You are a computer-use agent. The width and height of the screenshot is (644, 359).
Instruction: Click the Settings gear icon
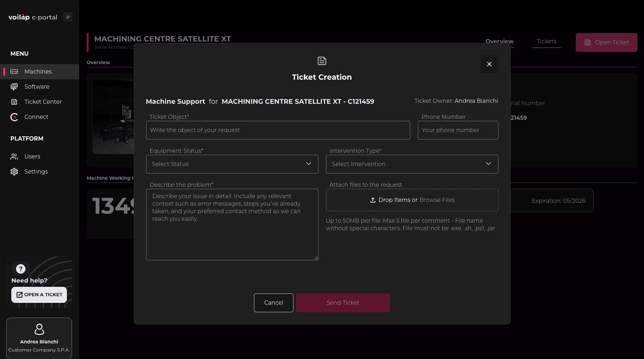tap(14, 172)
